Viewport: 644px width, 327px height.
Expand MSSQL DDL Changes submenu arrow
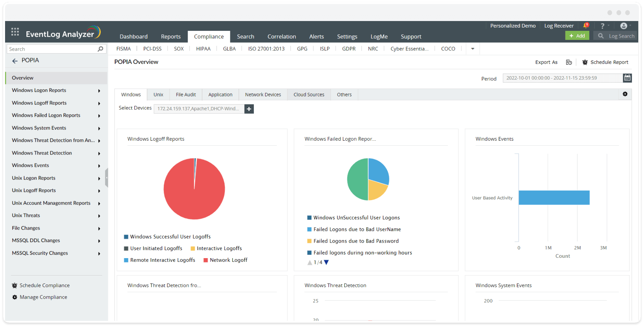99,241
